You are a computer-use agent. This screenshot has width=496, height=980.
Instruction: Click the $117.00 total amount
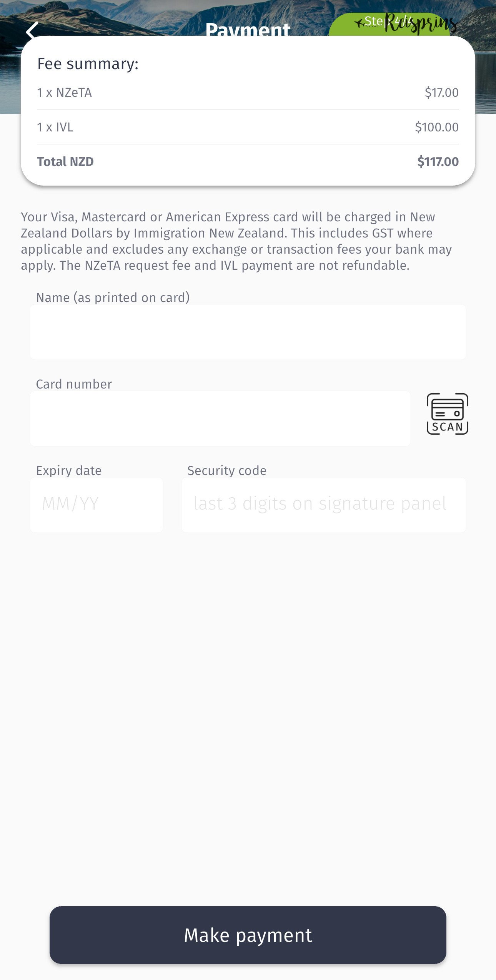pos(438,162)
